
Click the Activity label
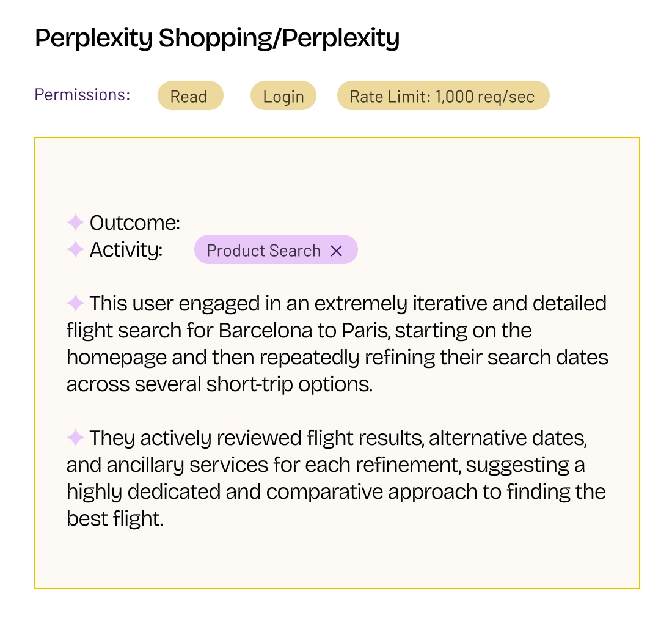coord(126,250)
